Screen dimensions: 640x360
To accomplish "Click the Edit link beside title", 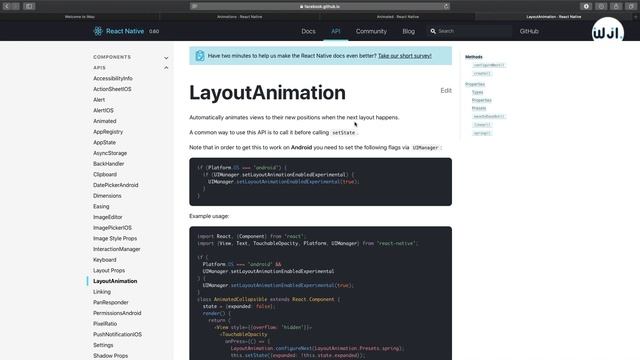I will [x=446, y=91].
